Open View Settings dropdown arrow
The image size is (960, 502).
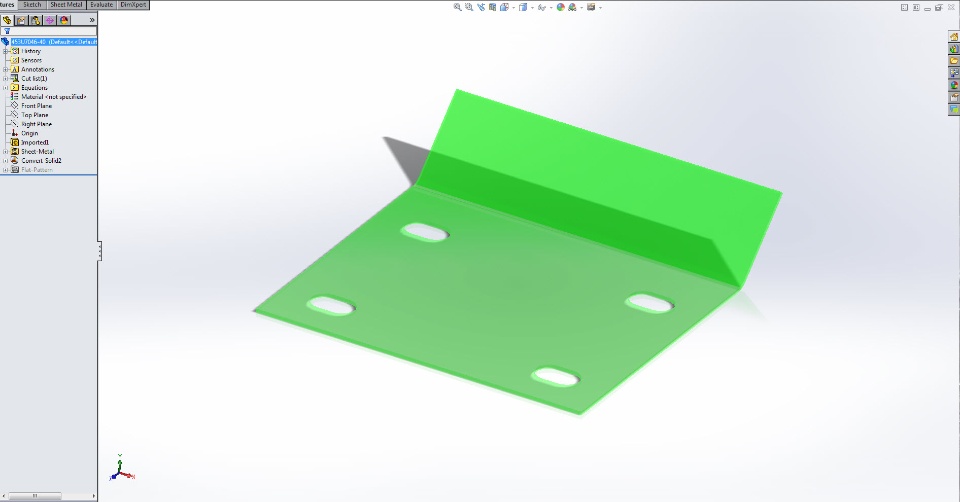coord(600,8)
